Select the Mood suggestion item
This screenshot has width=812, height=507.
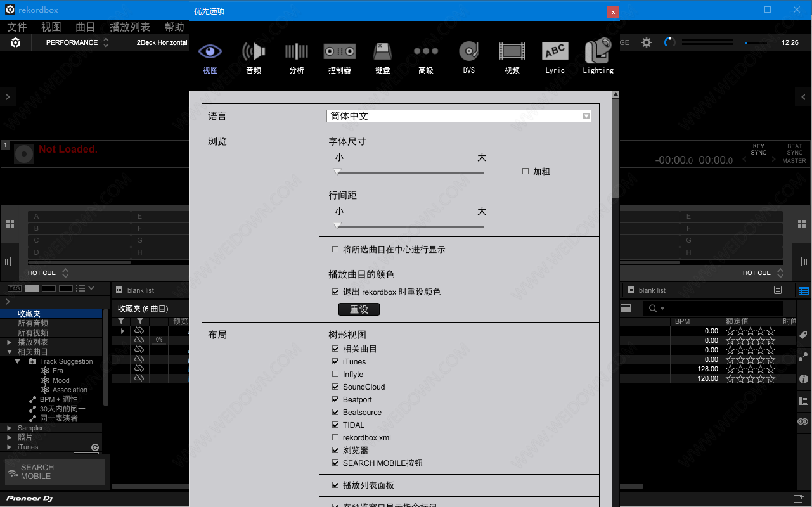(61, 380)
